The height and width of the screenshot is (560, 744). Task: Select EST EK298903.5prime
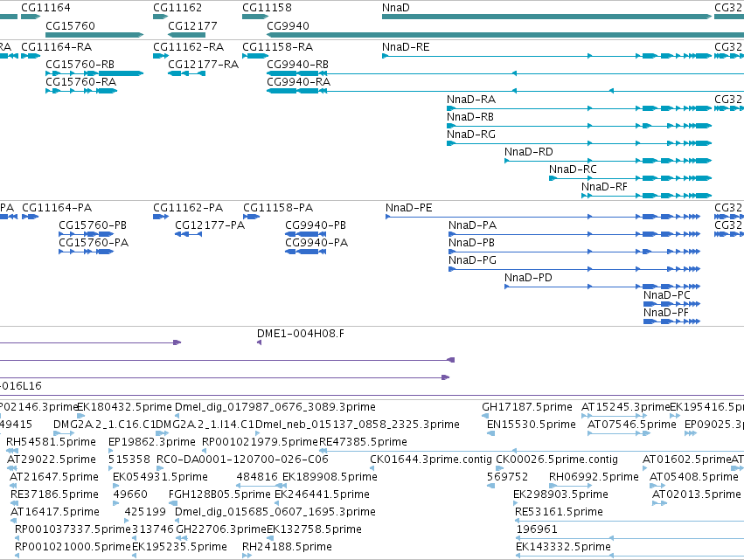(561, 495)
